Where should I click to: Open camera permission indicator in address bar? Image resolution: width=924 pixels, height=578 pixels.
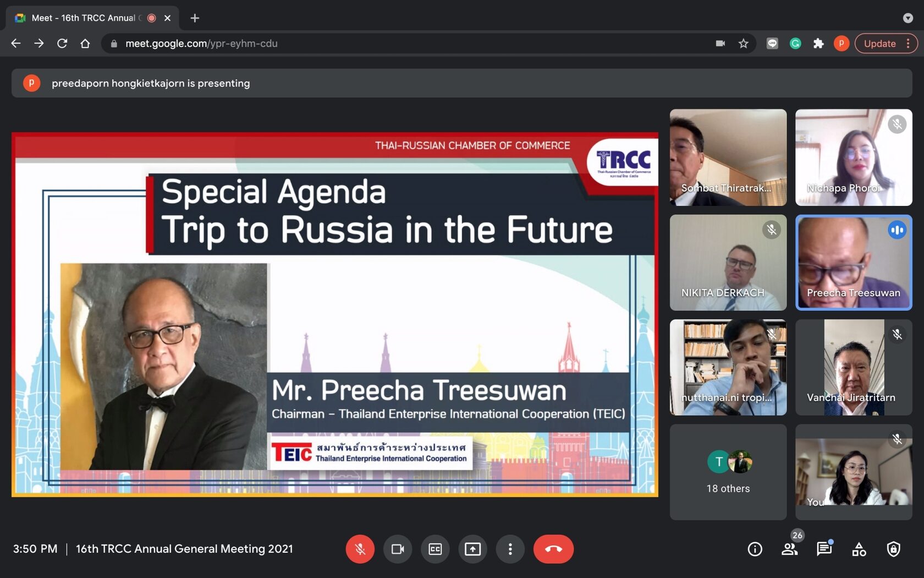[720, 43]
